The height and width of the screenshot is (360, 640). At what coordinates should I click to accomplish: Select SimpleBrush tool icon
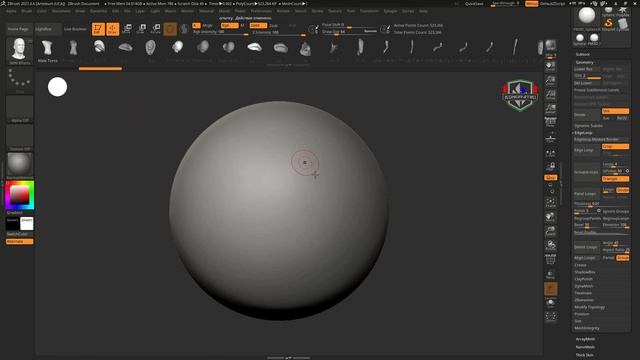pyautogui.click(x=609, y=24)
